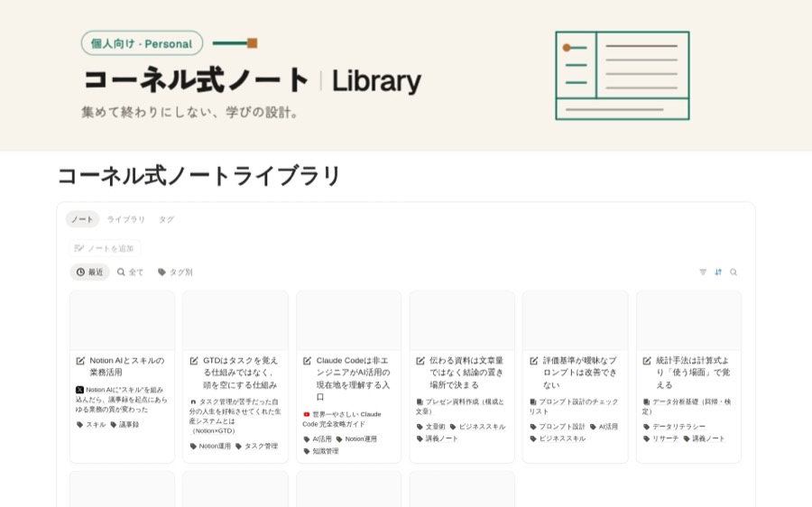Open source link 世界一やさしい Claude Code 完全攻略ガイド

[x=342, y=419]
